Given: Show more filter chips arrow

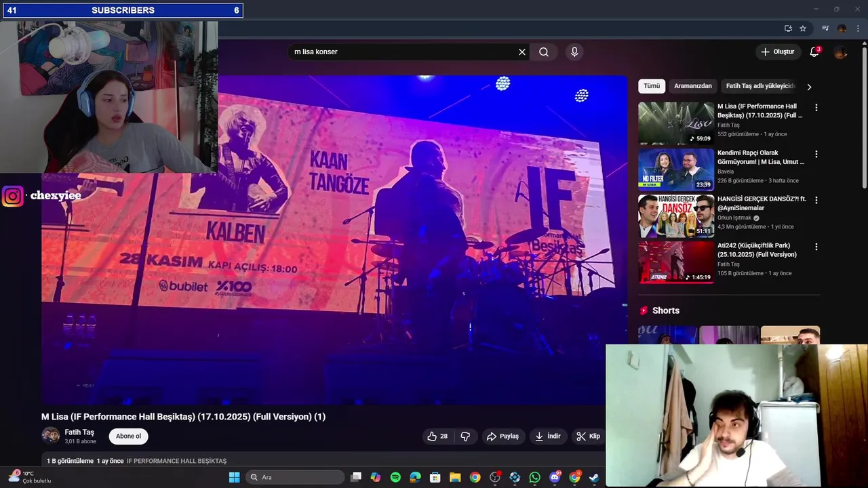Looking at the screenshot, I should click(809, 87).
